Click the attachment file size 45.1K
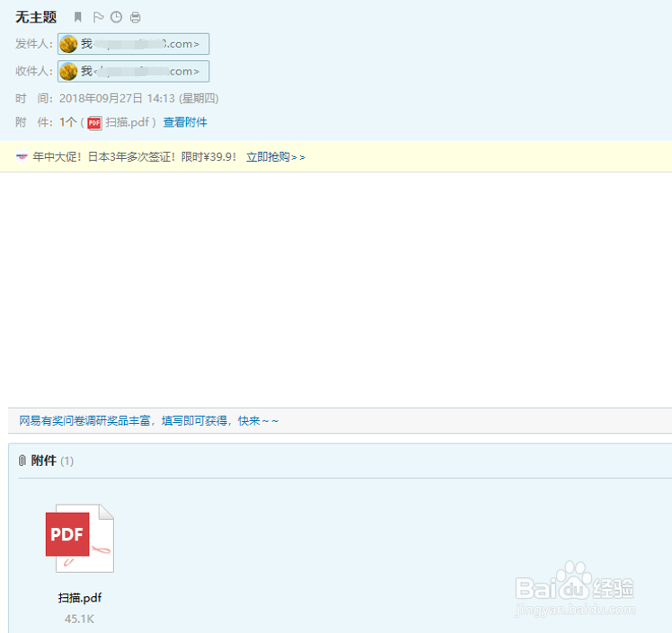Image resolution: width=672 pixels, height=633 pixels. [79, 619]
